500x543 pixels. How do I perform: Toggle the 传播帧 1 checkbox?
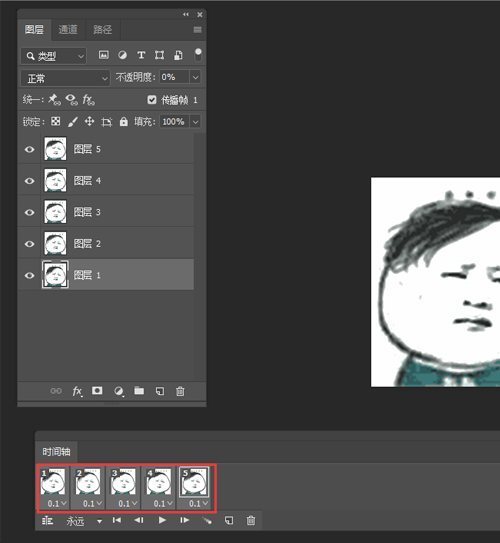[152, 100]
